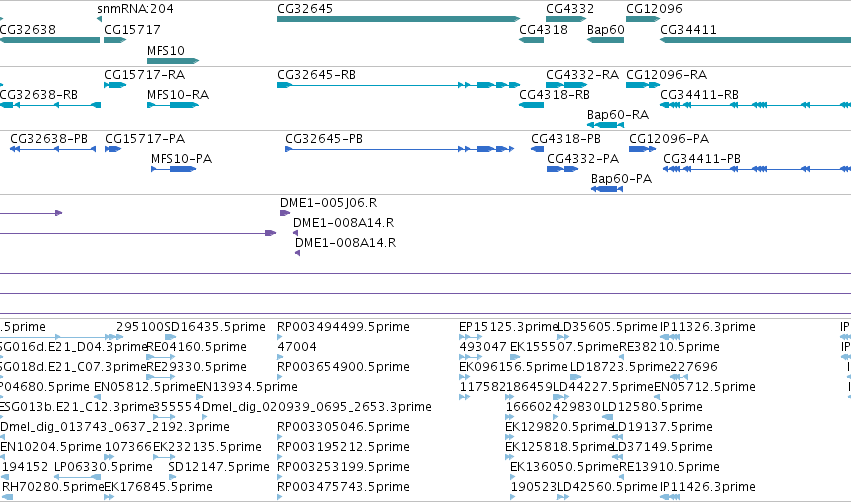Select the RP003475743.5prime EST

pos(280,497)
